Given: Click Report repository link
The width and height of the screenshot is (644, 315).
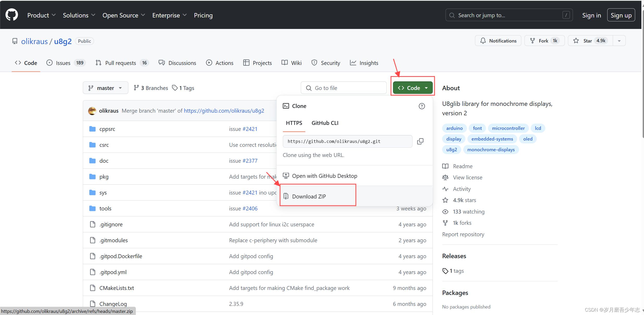Looking at the screenshot, I should pos(463,234).
